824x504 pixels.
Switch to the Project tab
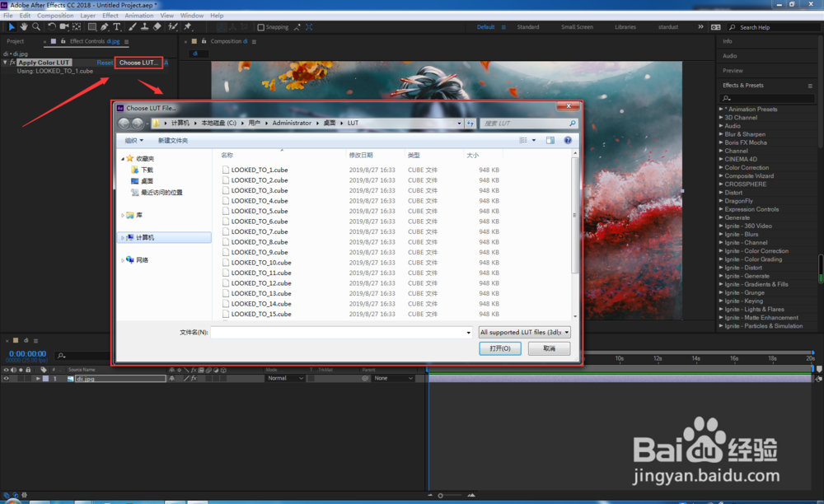pyautogui.click(x=15, y=41)
